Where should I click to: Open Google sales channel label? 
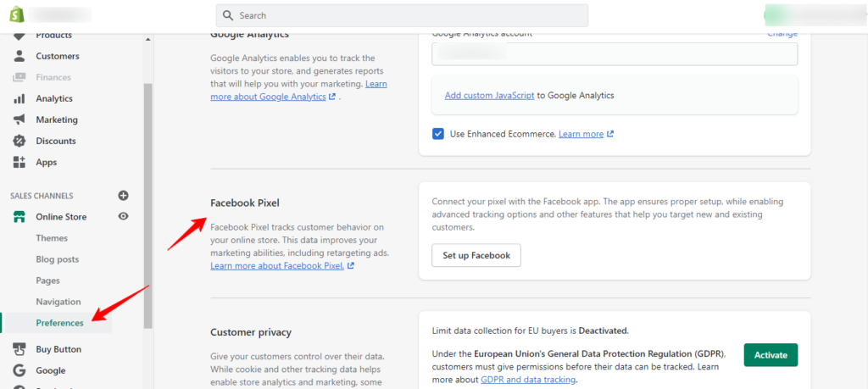coord(50,370)
